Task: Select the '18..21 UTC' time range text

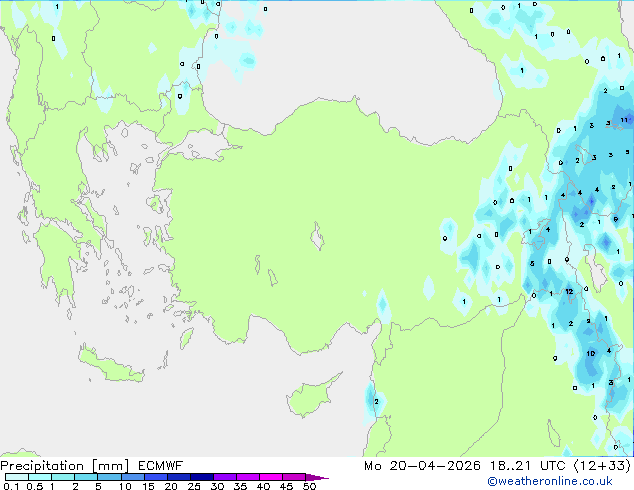Action: pyautogui.click(x=527, y=466)
